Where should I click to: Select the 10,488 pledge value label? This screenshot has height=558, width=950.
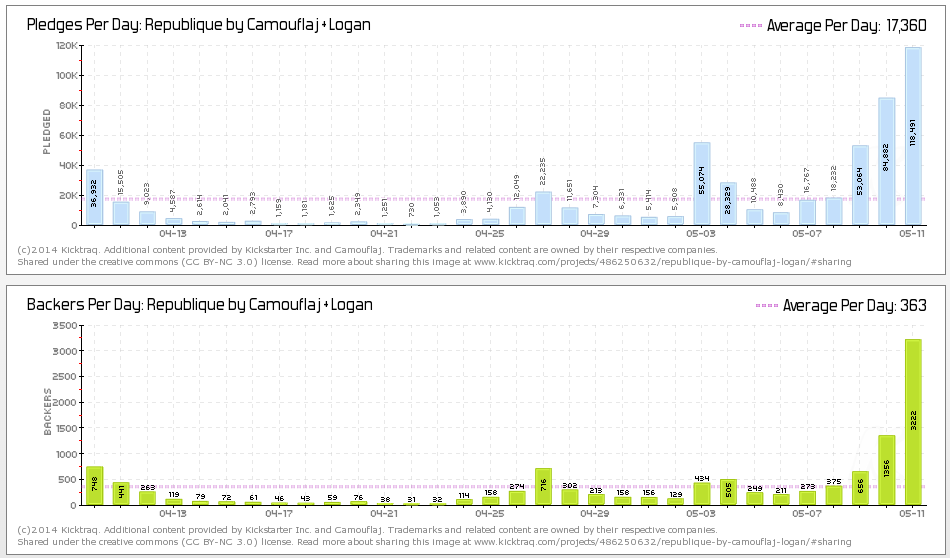click(754, 192)
